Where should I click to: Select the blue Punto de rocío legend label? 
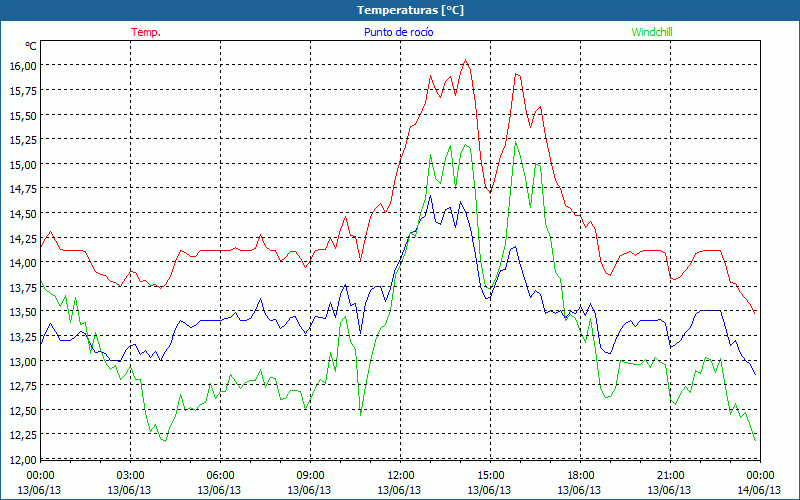coord(398,32)
